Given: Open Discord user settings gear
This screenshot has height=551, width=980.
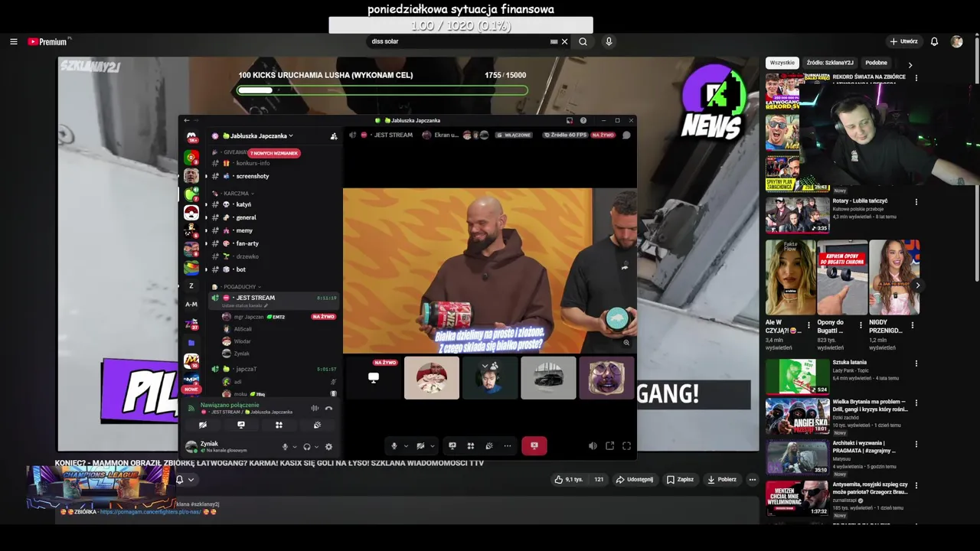Looking at the screenshot, I should point(328,447).
